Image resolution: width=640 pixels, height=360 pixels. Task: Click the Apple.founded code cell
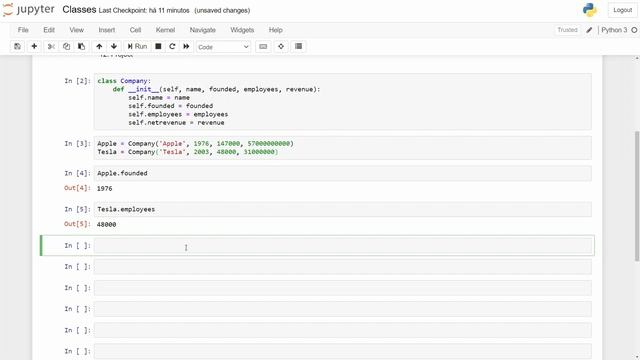coord(342,173)
